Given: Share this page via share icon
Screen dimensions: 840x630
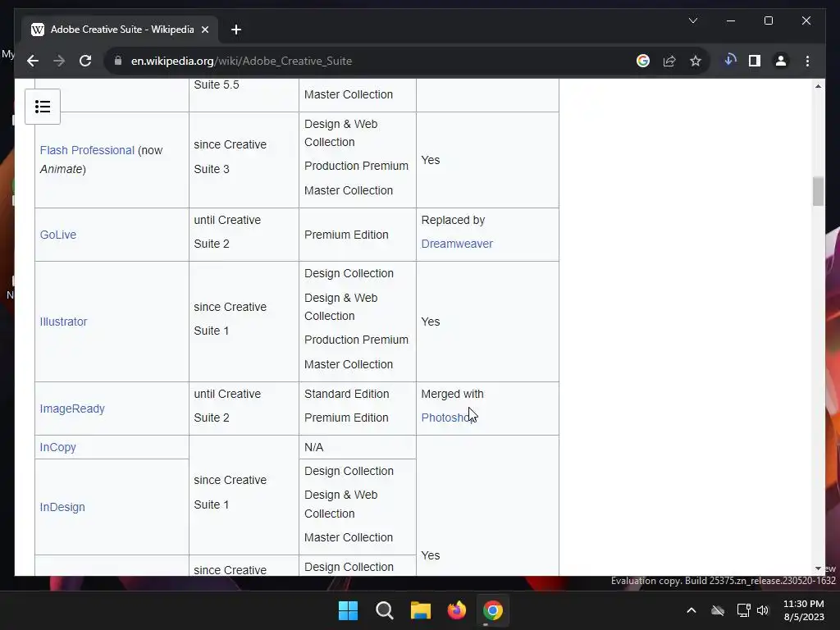Looking at the screenshot, I should (x=669, y=61).
